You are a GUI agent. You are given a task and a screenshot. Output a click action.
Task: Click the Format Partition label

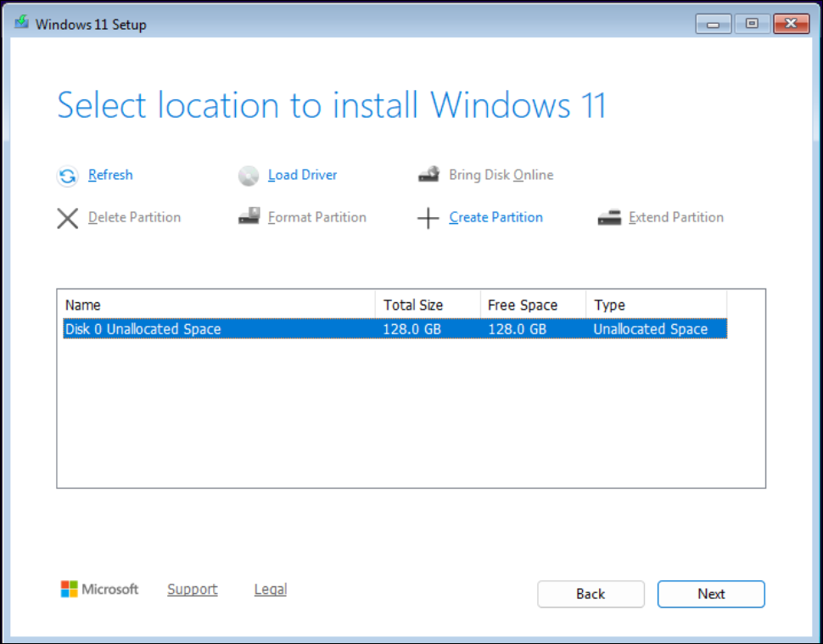317,217
